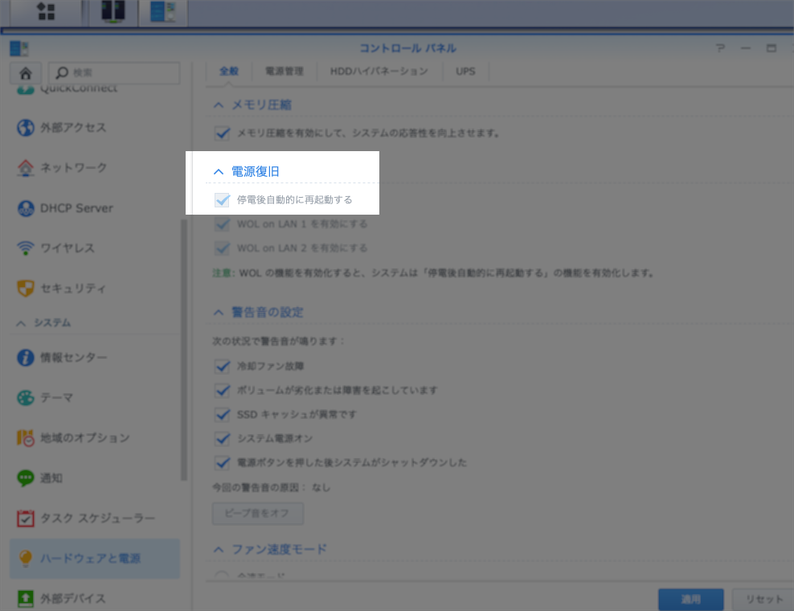Switch to UPS tab
This screenshot has width=794, height=611.
[465, 72]
